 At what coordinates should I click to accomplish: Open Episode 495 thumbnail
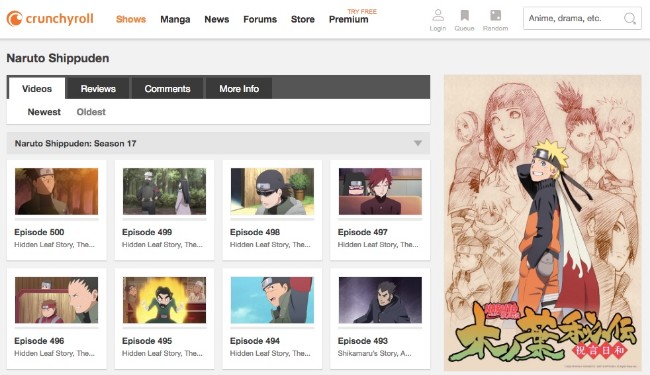click(x=164, y=300)
